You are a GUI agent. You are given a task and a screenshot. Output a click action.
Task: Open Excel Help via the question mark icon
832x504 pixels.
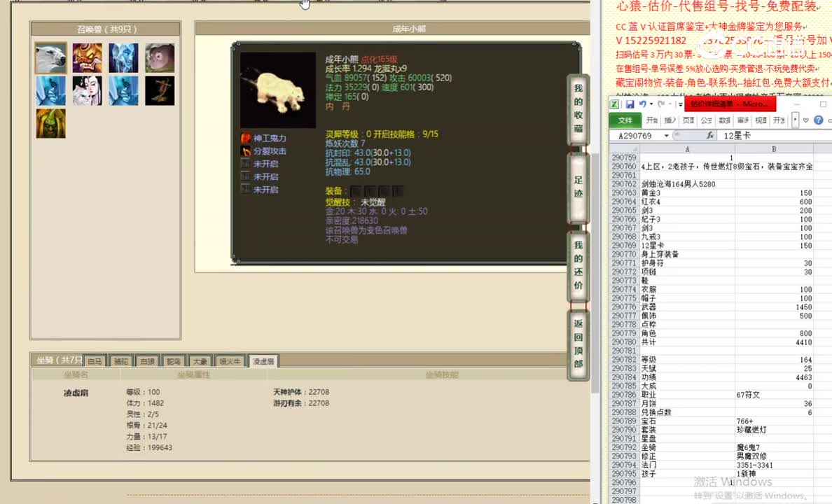click(x=819, y=120)
